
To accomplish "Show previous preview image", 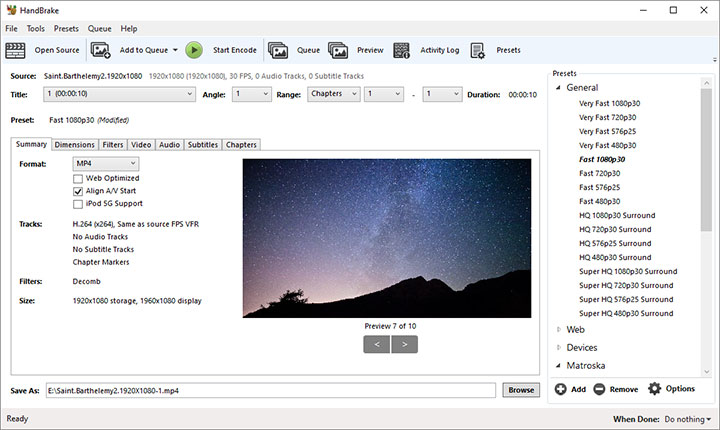I will (x=377, y=344).
